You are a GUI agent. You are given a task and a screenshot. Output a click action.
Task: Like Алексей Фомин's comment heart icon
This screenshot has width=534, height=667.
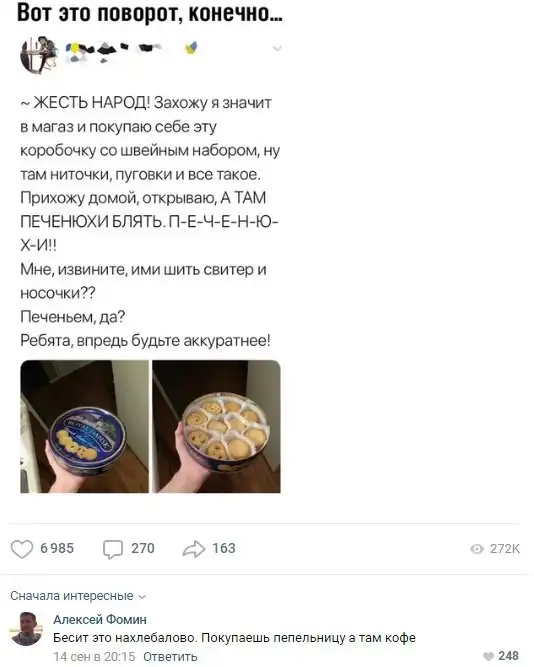489,656
